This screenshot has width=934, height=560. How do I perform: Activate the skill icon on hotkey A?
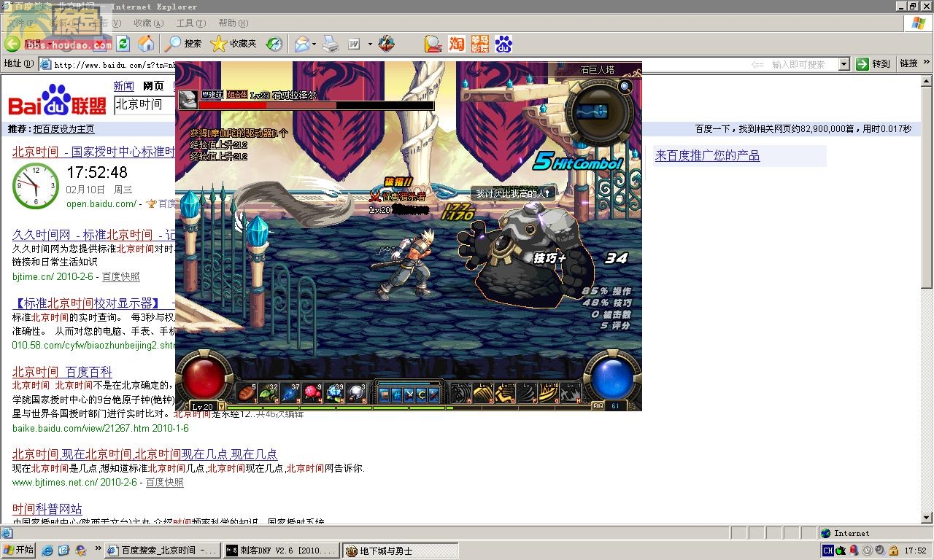click(460, 393)
